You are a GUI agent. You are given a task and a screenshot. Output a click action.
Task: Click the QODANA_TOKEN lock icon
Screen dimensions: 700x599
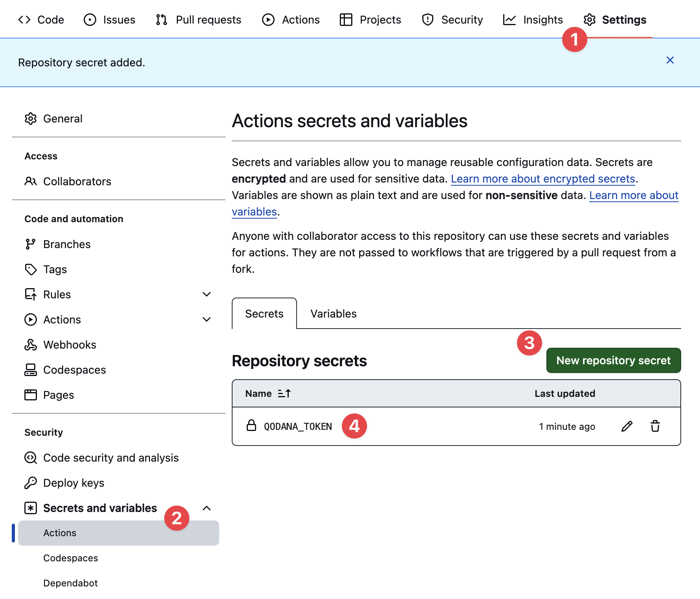point(251,426)
